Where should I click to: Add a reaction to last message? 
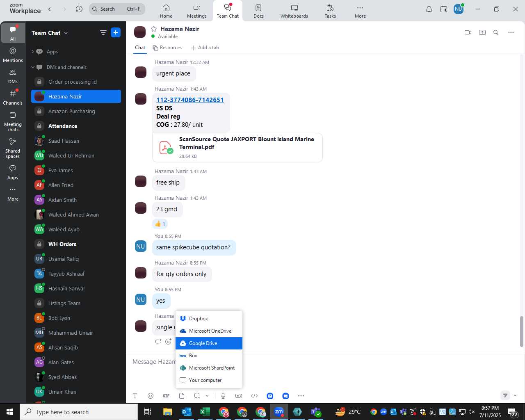[x=168, y=342]
